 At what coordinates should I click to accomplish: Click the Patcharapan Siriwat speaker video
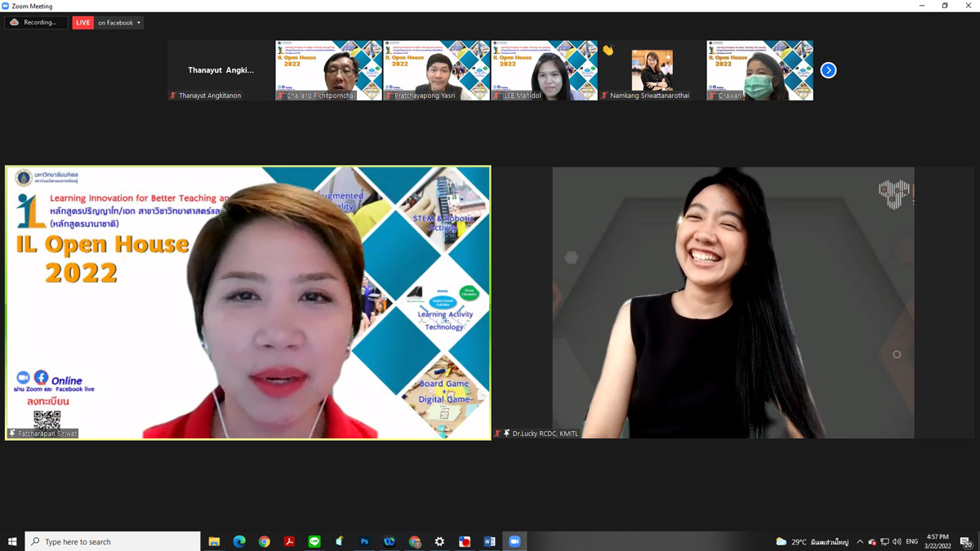pyautogui.click(x=248, y=303)
